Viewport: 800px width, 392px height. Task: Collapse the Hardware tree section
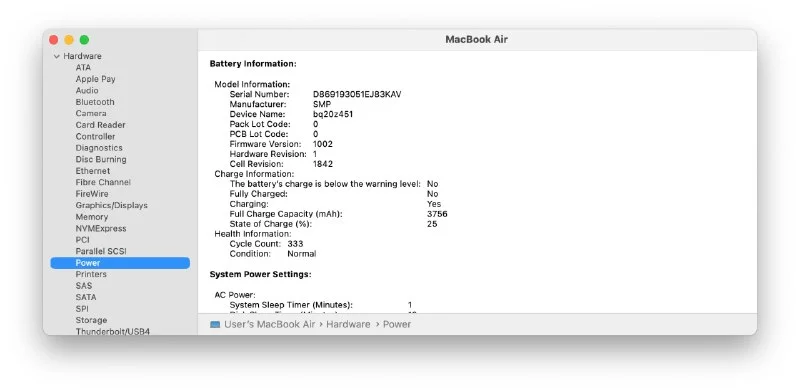click(x=56, y=57)
